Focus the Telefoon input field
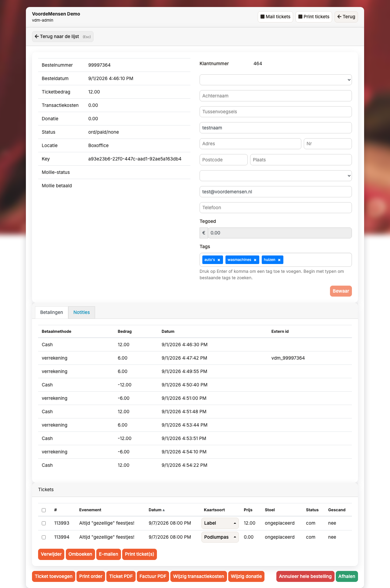 coord(276,208)
